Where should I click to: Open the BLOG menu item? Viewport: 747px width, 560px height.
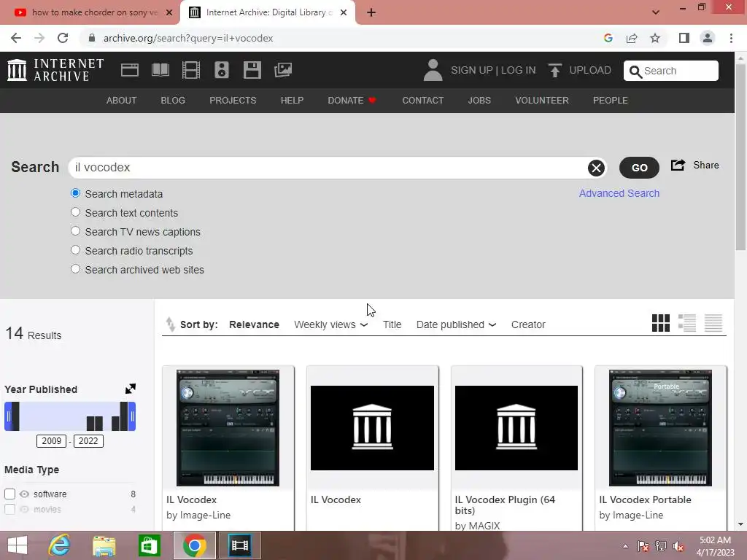tap(173, 101)
